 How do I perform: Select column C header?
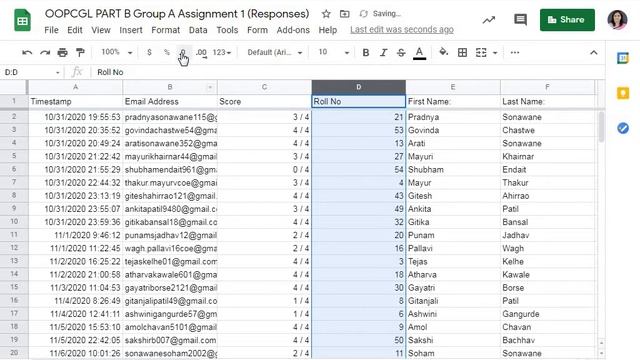coord(264,87)
